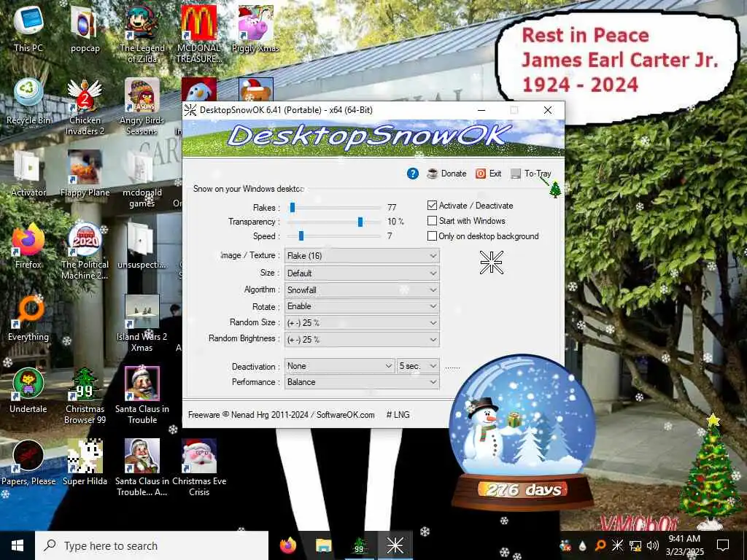Viewport: 747px width, 560px height.
Task: Open the Windows Start menu
Action: point(18,545)
